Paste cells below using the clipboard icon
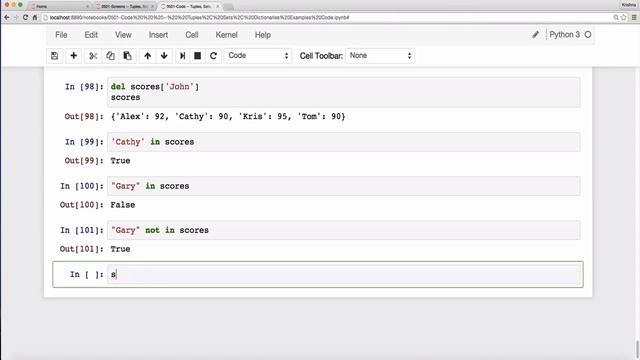Viewport: 640px width, 360px height. (127, 56)
